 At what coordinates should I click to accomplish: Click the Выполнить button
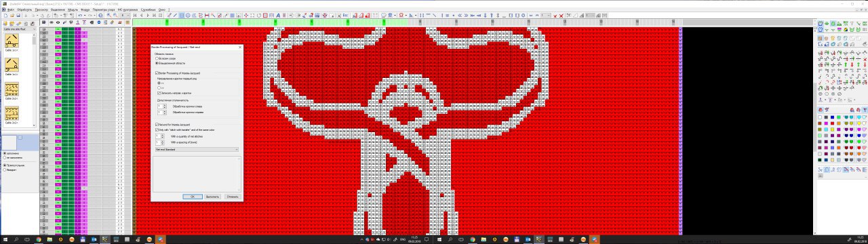[212, 196]
